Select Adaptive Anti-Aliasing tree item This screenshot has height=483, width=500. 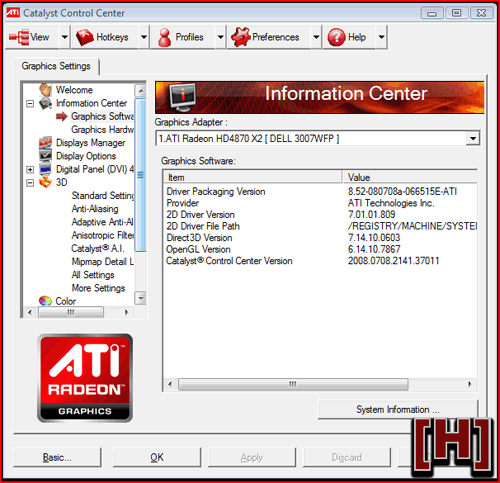(103, 222)
